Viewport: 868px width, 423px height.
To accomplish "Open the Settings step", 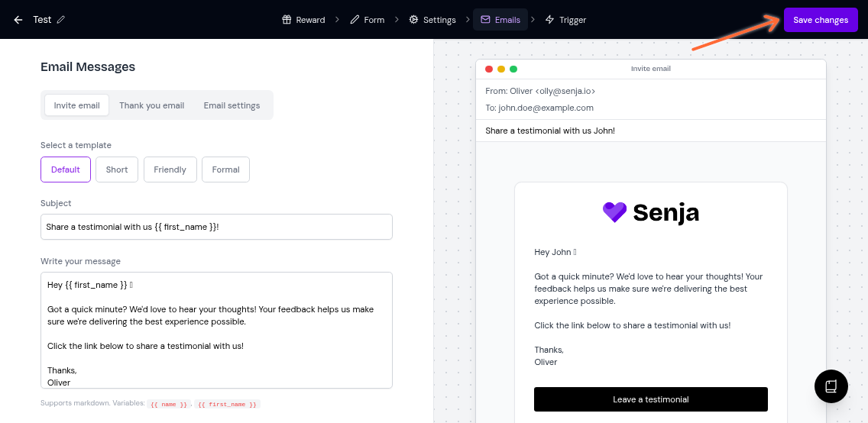I will point(432,20).
